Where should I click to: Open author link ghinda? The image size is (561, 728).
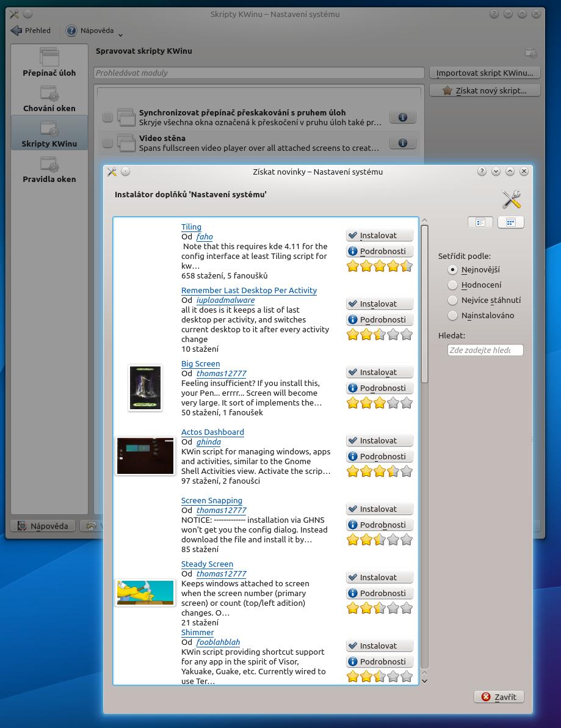point(208,442)
